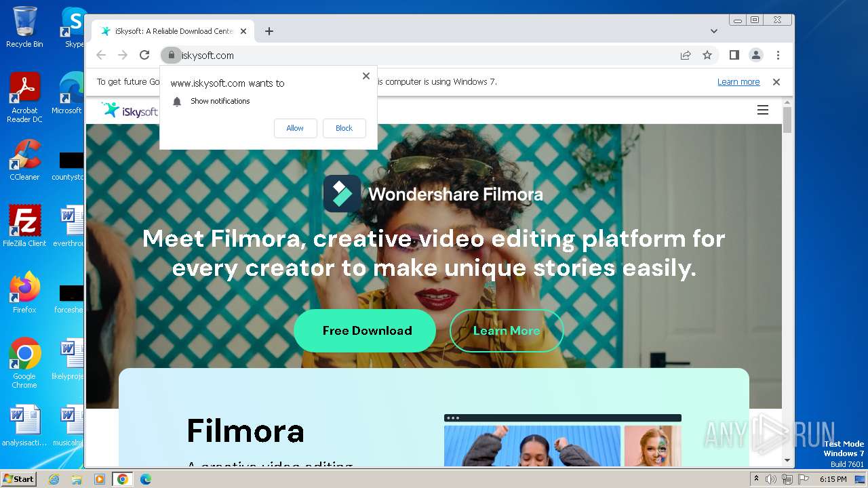The width and height of the screenshot is (868, 488).
Task: Click the Wondershare Filmora logo icon
Action: tap(342, 194)
